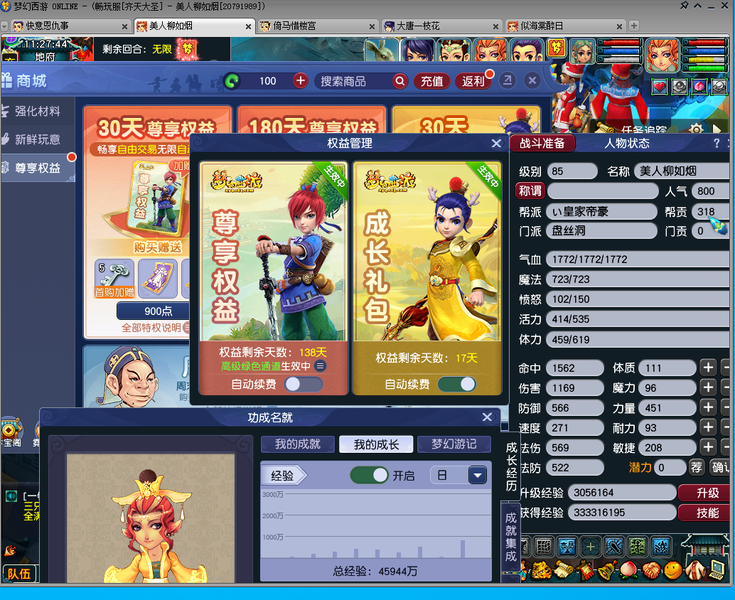Click the red heart buff icon

point(660,87)
